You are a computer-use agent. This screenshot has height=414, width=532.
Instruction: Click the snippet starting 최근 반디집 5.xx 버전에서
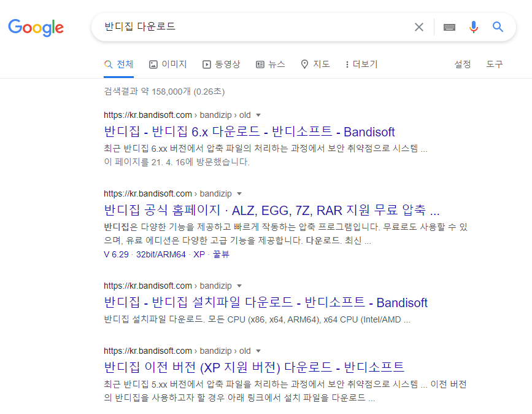click(x=285, y=391)
